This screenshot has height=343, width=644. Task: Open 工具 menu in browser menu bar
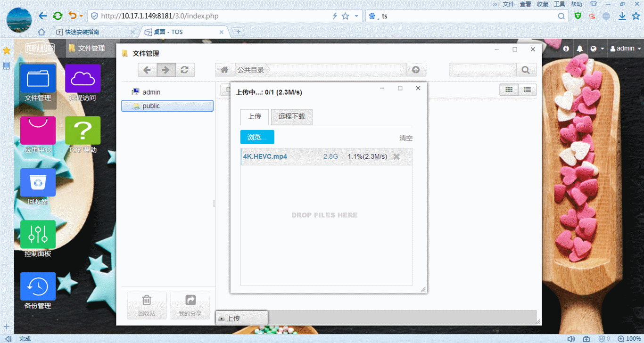(x=560, y=4)
